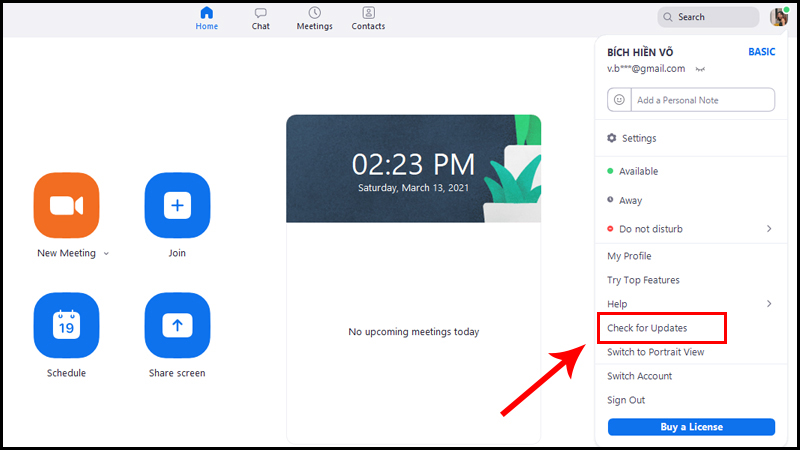
Task: Click the masked gmail address text
Action: 646,69
